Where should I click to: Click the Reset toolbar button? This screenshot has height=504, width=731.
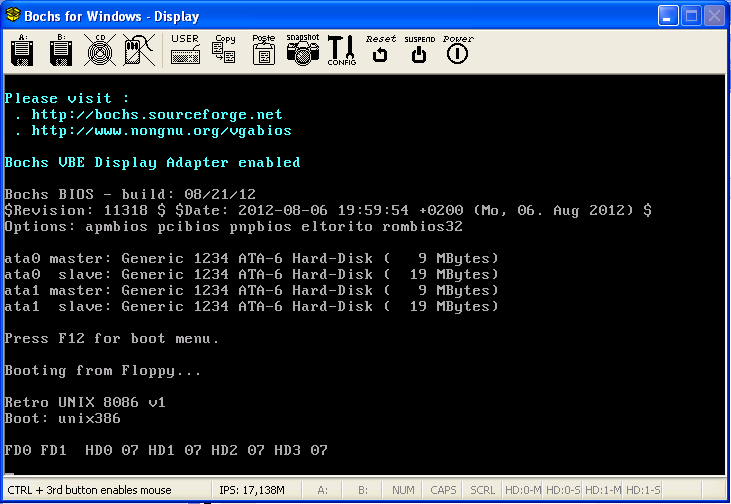coord(380,49)
